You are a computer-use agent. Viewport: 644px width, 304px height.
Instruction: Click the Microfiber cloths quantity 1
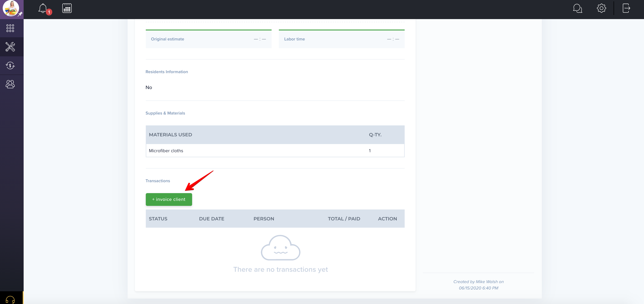(x=370, y=151)
